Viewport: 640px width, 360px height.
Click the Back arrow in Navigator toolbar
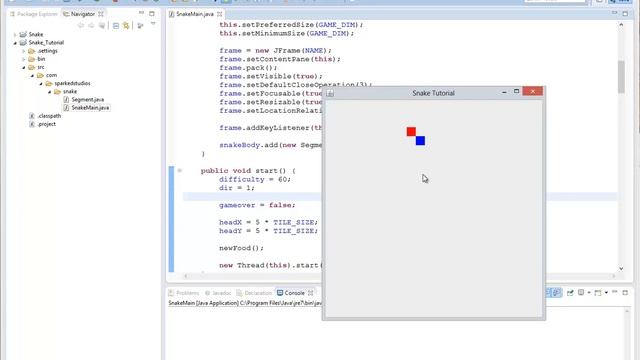(81, 26)
